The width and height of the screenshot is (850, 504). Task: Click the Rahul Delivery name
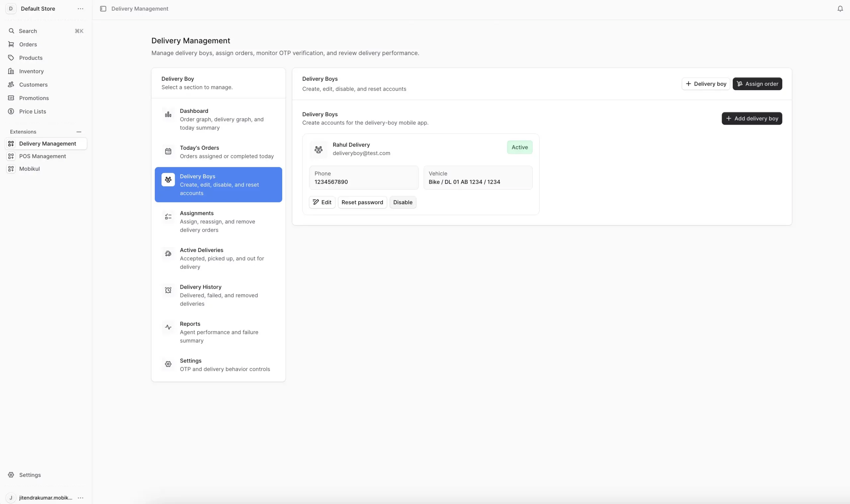tap(351, 145)
